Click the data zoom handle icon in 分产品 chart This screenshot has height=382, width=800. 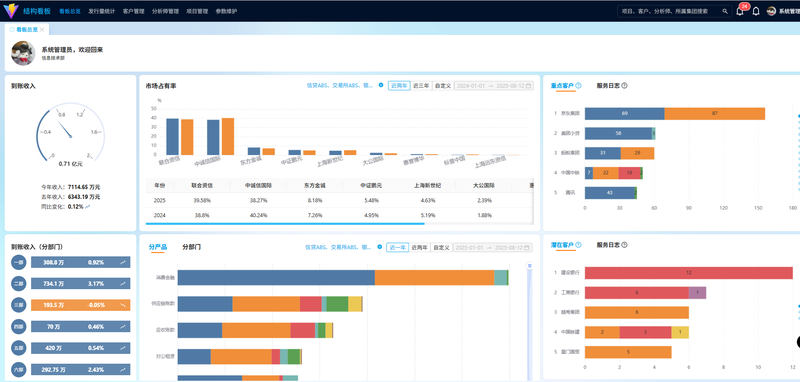point(530,265)
